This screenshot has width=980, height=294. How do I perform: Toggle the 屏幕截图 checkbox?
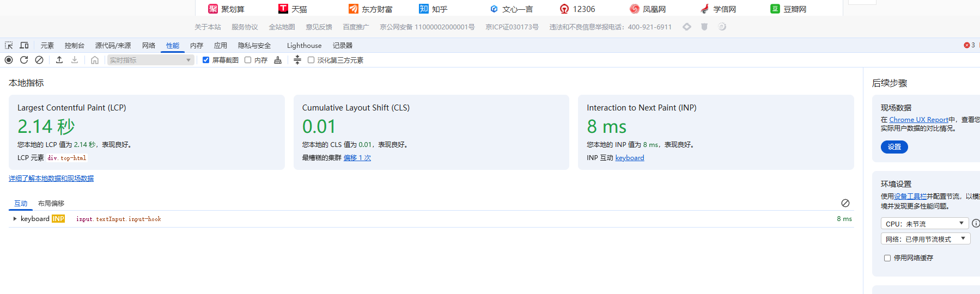pos(206,60)
